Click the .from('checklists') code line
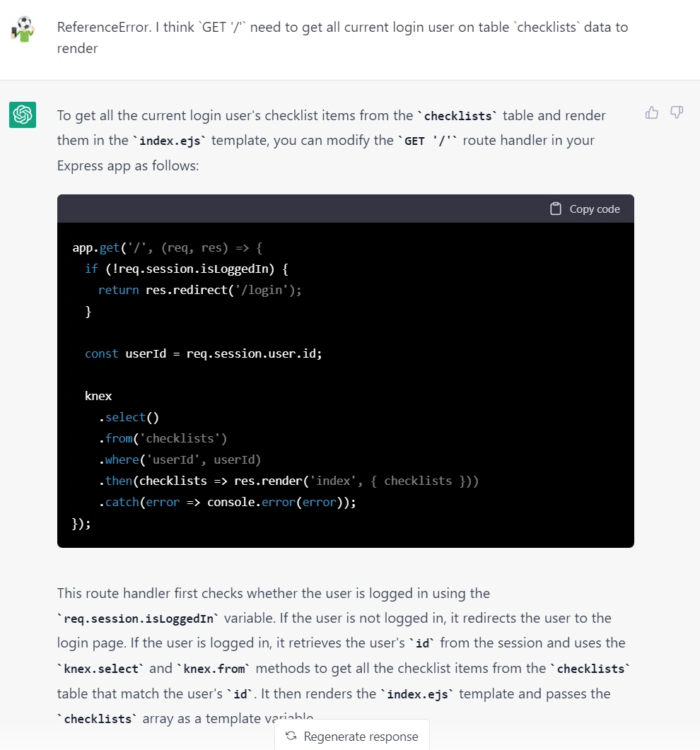Screen dimensions: 700x750 click(163, 438)
